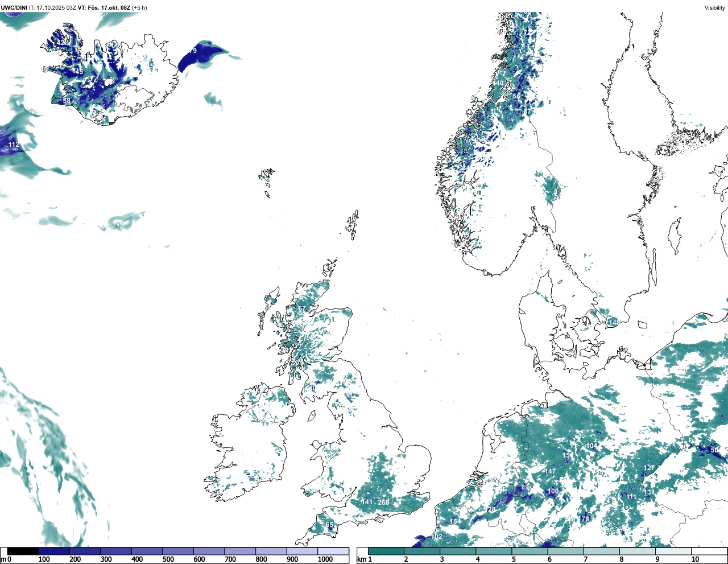Select the white swatch right of 10 km
The image size is (728, 564).
pyautogui.click(x=709, y=551)
